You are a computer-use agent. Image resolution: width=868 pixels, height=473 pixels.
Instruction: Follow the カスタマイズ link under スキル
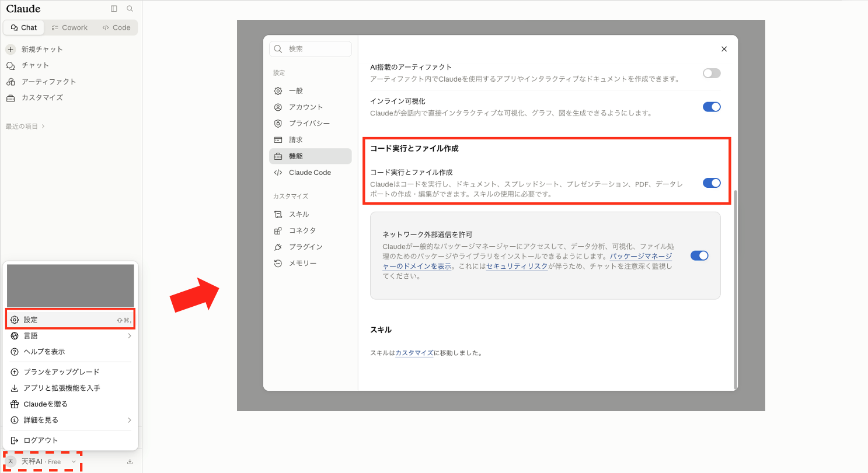coord(414,353)
